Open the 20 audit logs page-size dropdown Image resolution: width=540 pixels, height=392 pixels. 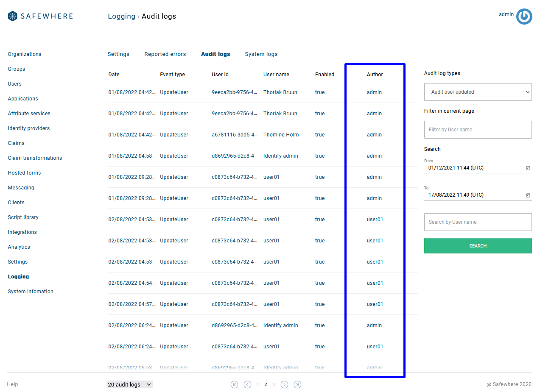[129, 384]
